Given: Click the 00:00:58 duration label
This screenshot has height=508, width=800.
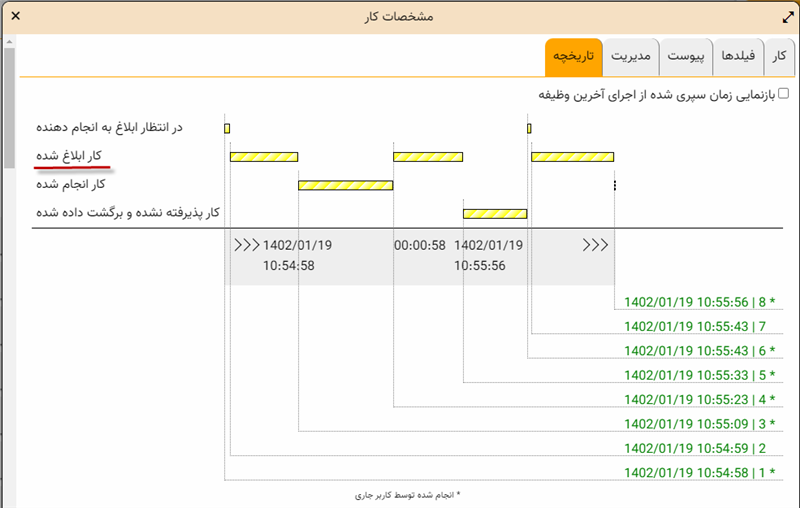Looking at the screenshot, I should pos(420,244).
